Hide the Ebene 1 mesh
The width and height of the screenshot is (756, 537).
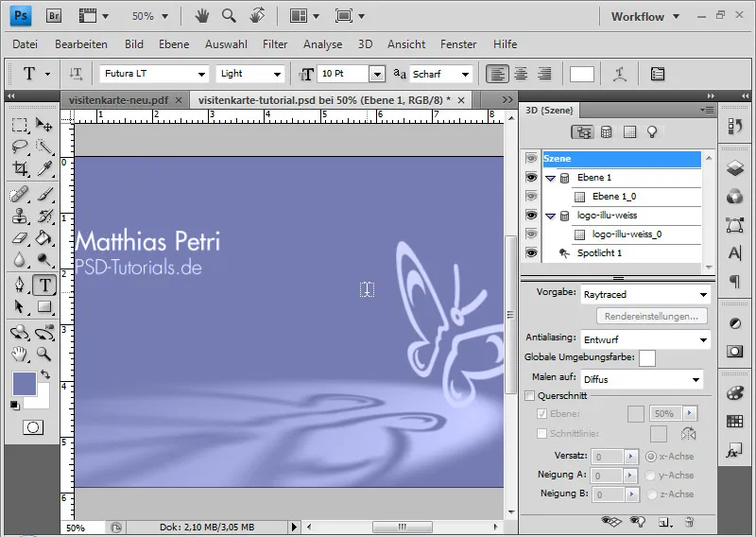point(531,178)
